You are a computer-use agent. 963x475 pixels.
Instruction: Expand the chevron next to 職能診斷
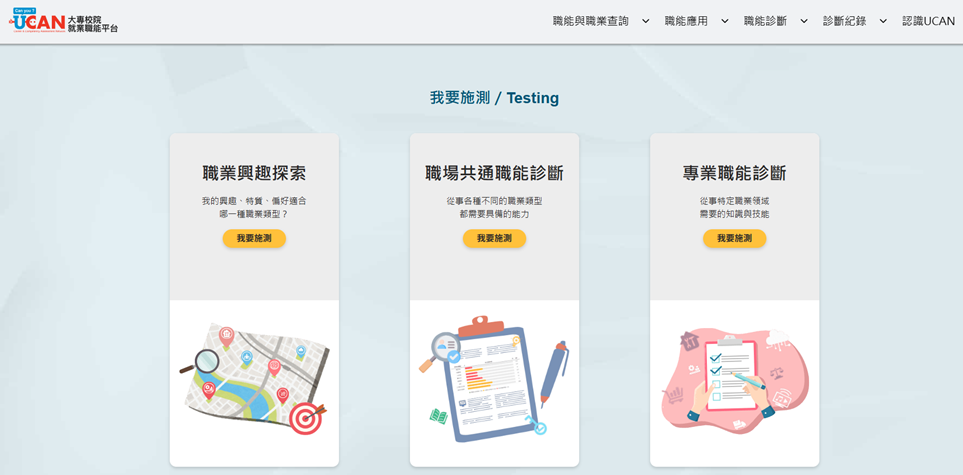[x=803, y=21]
